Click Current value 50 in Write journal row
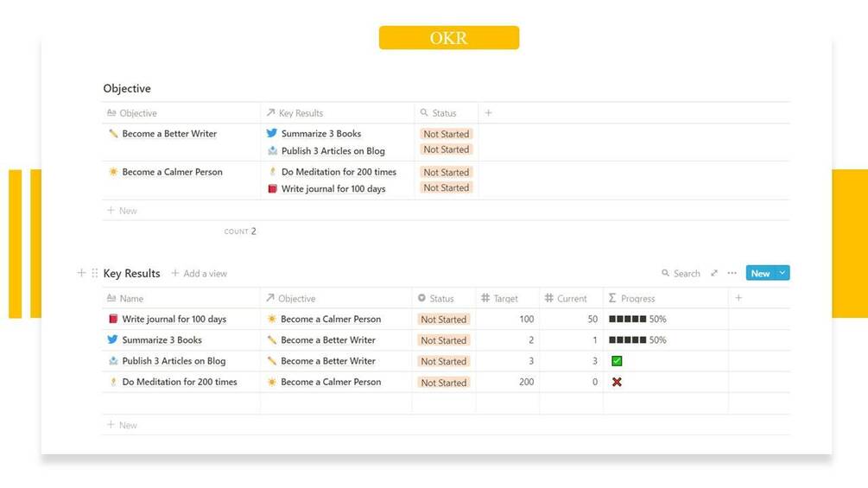 (592, 319)
